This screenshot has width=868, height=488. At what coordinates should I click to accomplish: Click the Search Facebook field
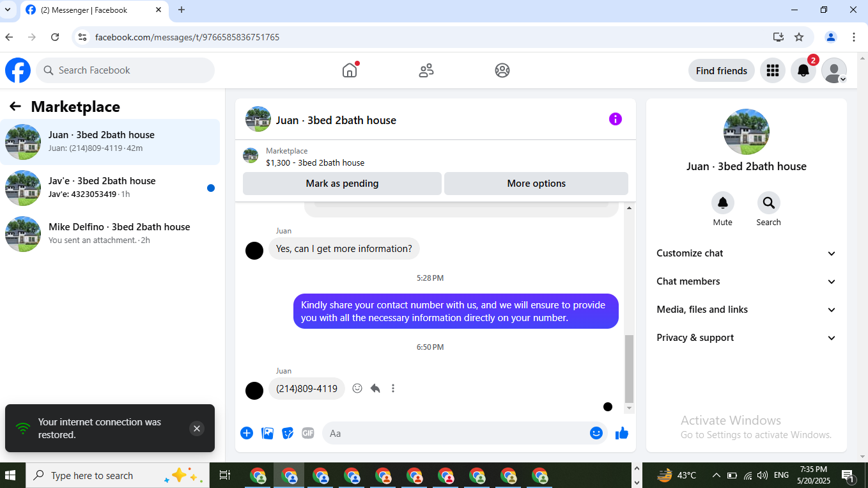tap(125, 70)
